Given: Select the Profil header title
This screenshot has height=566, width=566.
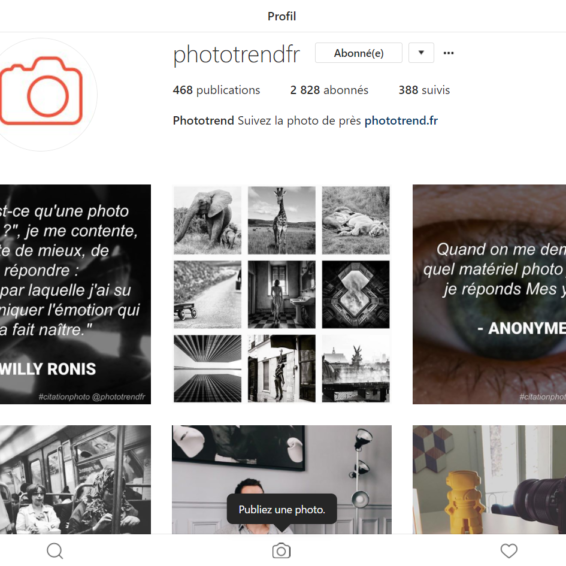Looking at the screenshot, I should point(282,16).
